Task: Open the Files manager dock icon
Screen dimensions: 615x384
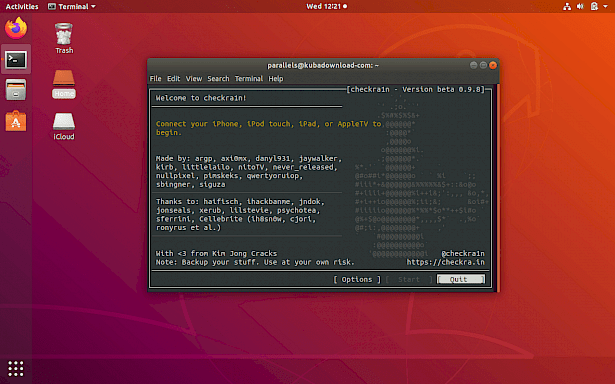Action: point(16,90)
